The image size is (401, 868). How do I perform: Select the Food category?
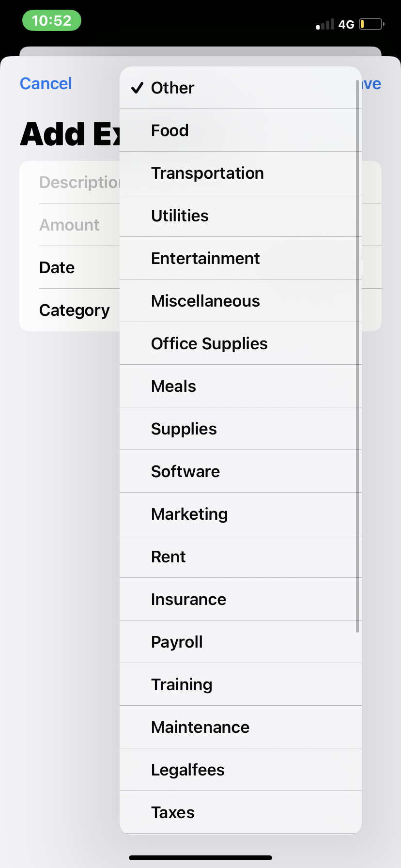pyautogui.click(x=240, y=130)
